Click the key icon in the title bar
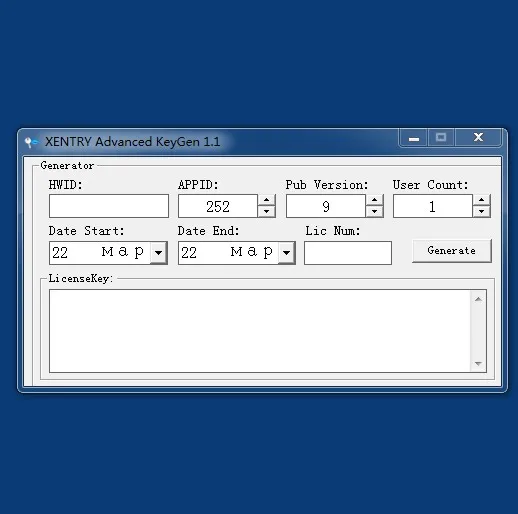The height and width of the screenshot is (514, 518). click(x=31, y=142)
